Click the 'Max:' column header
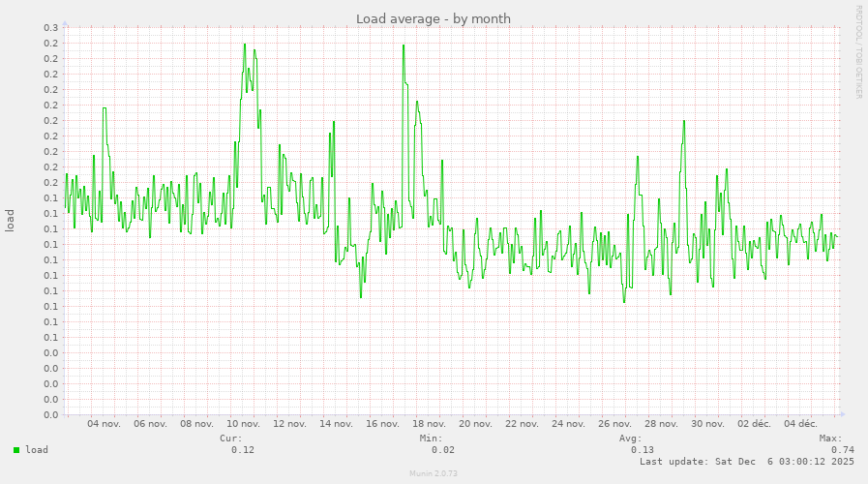The height and width of the screenshot is (484, 868). [x=830, y=439]
